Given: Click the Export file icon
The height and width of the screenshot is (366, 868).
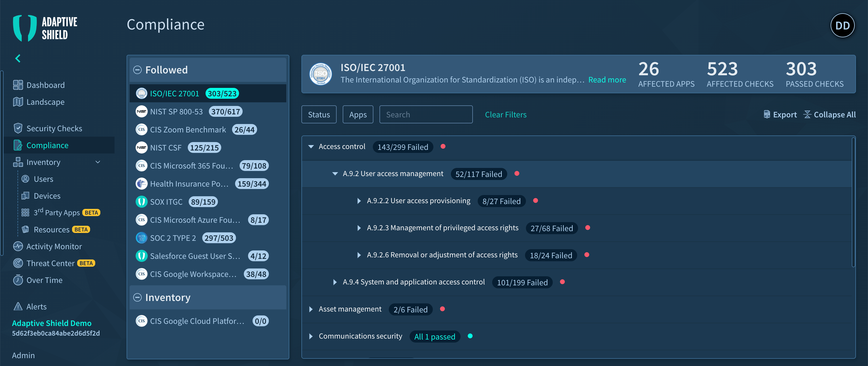Looking at the screenshot, I should tap(766, 115).
